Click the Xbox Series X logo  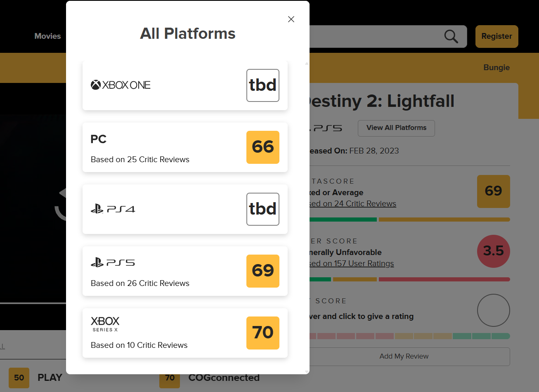[105, 324]
